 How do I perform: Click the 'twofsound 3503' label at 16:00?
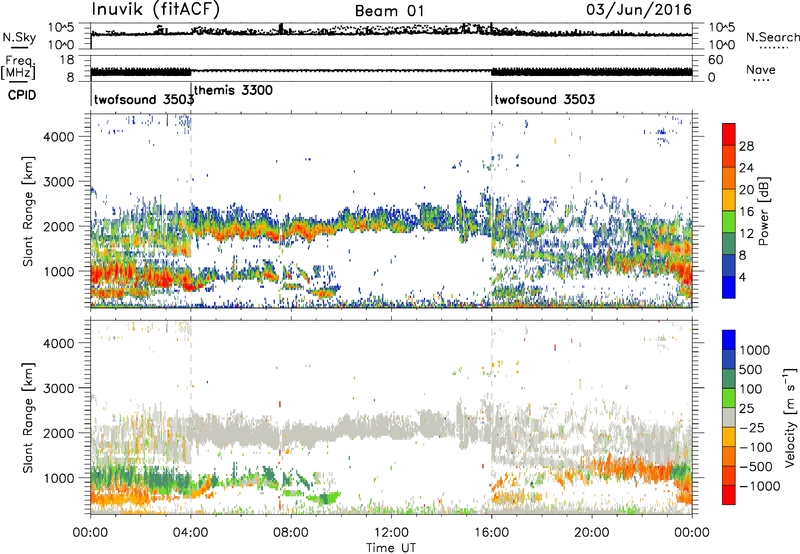point(544,99)
